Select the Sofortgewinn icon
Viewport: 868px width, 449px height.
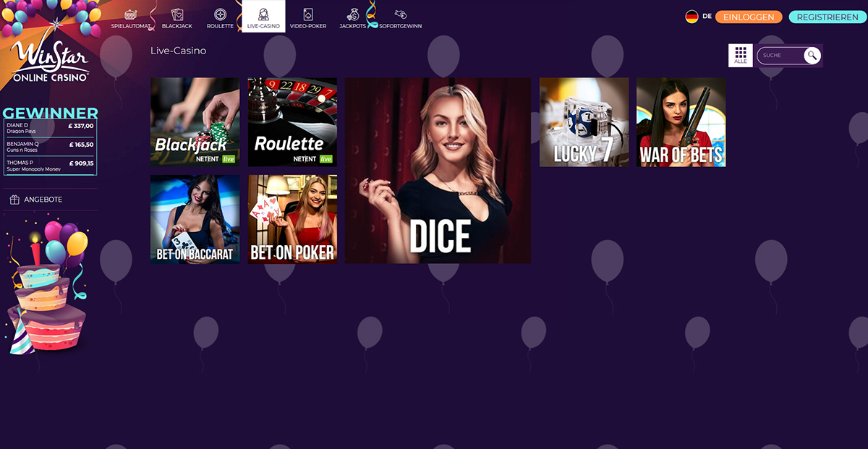(400, 14)
